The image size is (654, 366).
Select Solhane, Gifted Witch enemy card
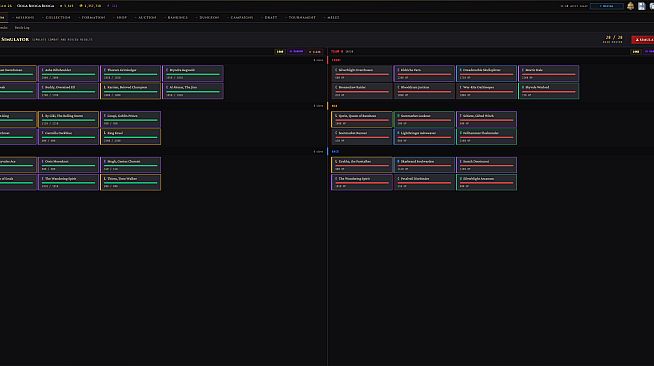[486, 119]
